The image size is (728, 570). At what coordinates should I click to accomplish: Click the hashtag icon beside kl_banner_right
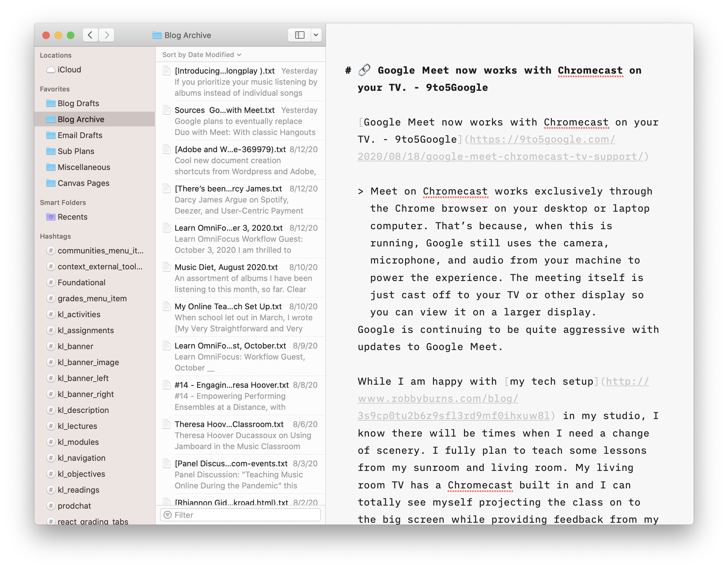(x=51, y=394)
